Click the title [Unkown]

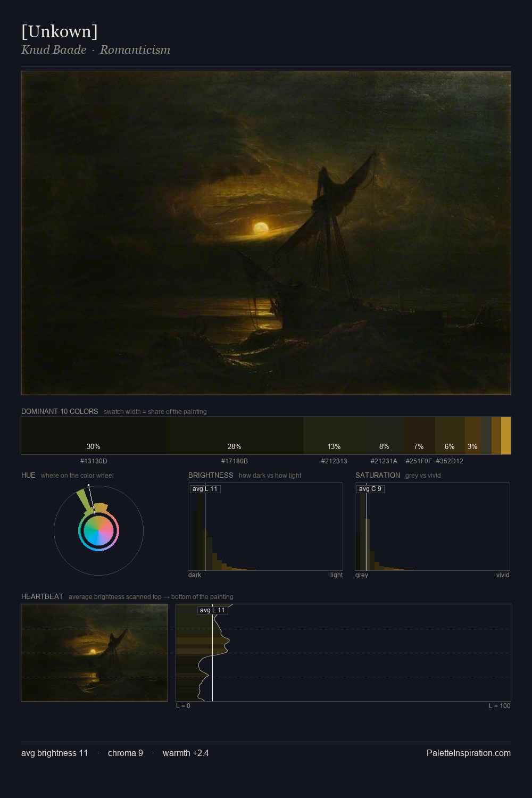click(60, 31)
